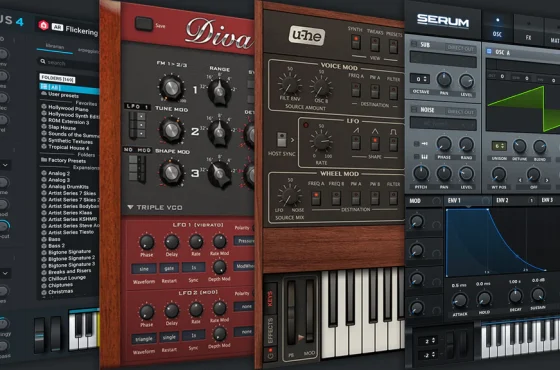Click Serum's Attack knob in ENV 1

pyautogui.click(x=460, y=300)
